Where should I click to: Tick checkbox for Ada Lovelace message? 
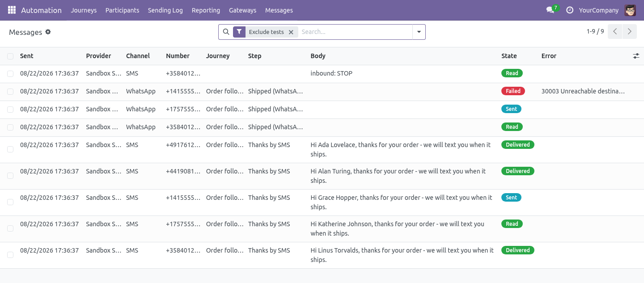(10, 149)
